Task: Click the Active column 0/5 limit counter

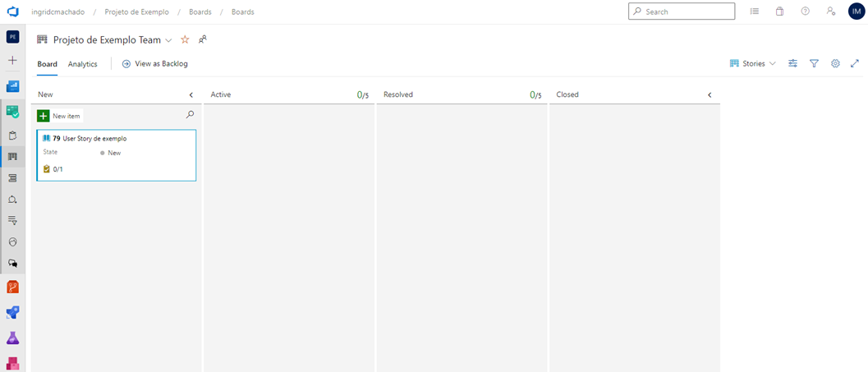Action: point(363,95)
